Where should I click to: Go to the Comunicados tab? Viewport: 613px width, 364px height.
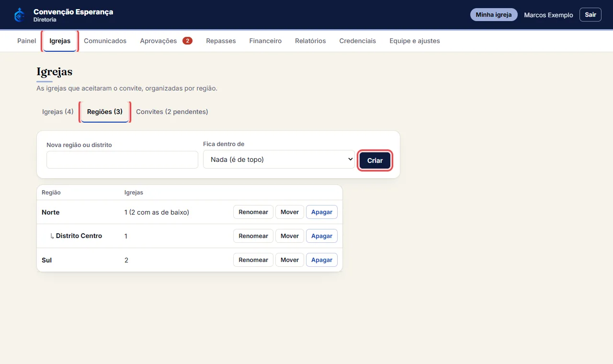coord(105,41)
